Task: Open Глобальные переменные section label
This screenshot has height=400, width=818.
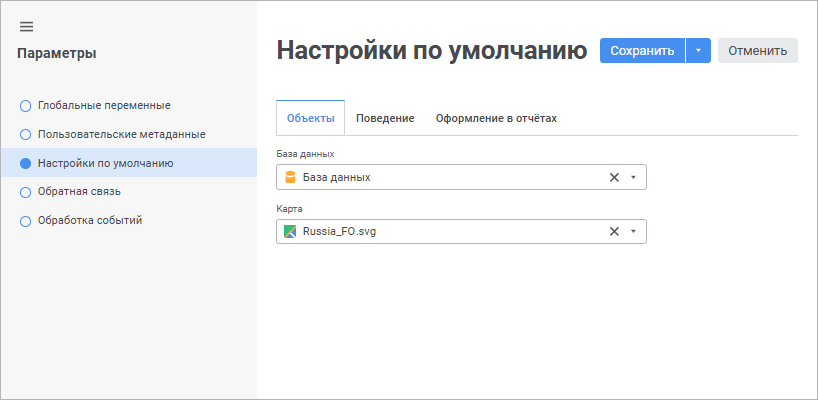Action: pos(104,105)
